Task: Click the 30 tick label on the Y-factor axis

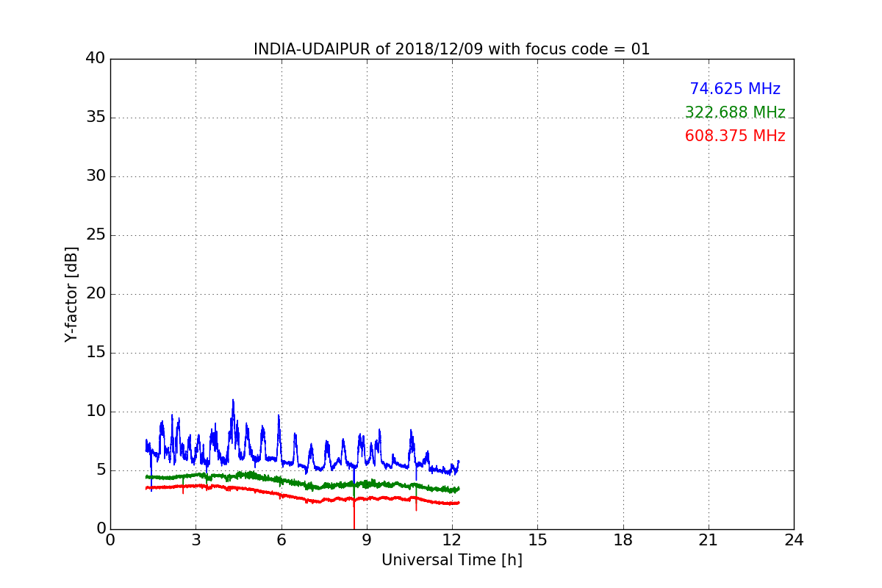Action: pos(95,176)
